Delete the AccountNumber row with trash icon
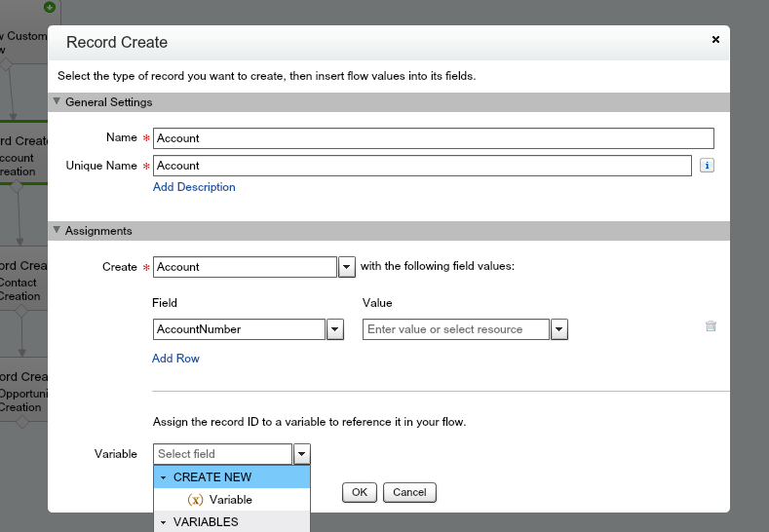The height and width of the screenshot is (532, 769). (711, 326)
